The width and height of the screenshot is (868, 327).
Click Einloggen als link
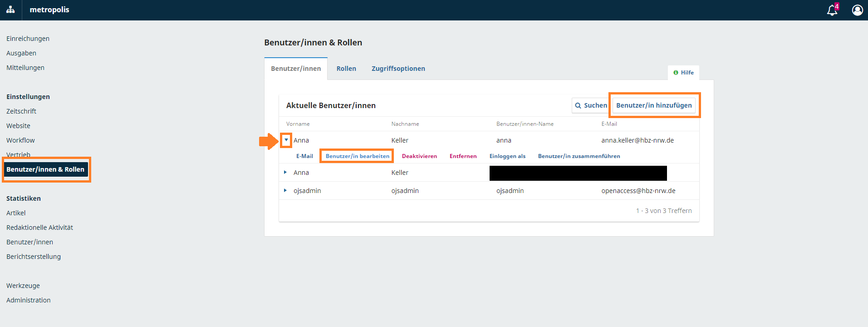(507, 156)
